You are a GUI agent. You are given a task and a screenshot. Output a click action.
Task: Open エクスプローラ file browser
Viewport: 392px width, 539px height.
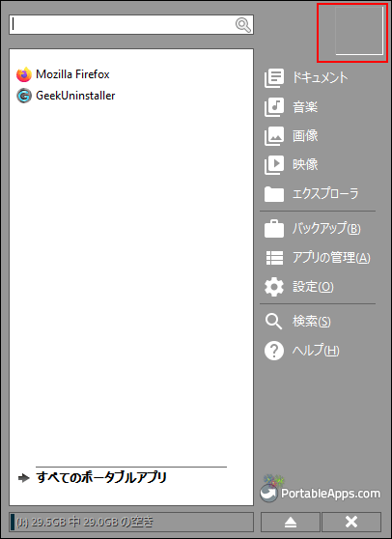(x=325, y=193)
